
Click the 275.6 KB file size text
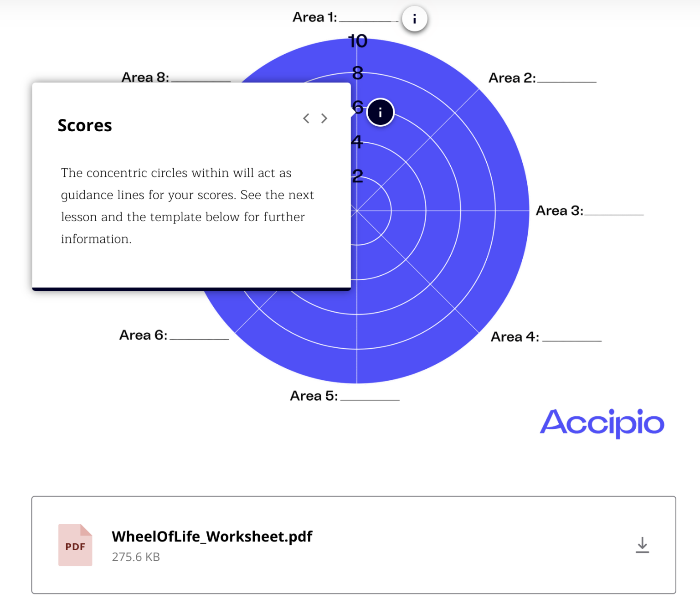coord(136,557)
